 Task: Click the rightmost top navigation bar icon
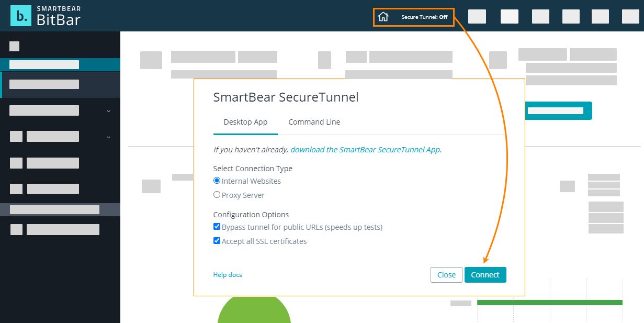point(631,17)
